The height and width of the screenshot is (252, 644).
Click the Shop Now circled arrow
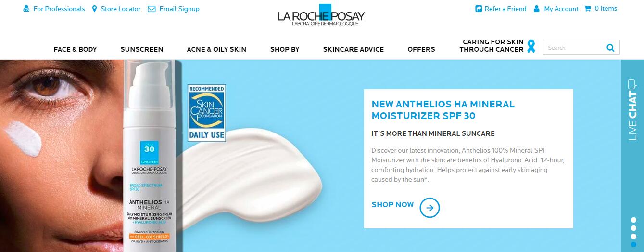(x=429, y=208)
